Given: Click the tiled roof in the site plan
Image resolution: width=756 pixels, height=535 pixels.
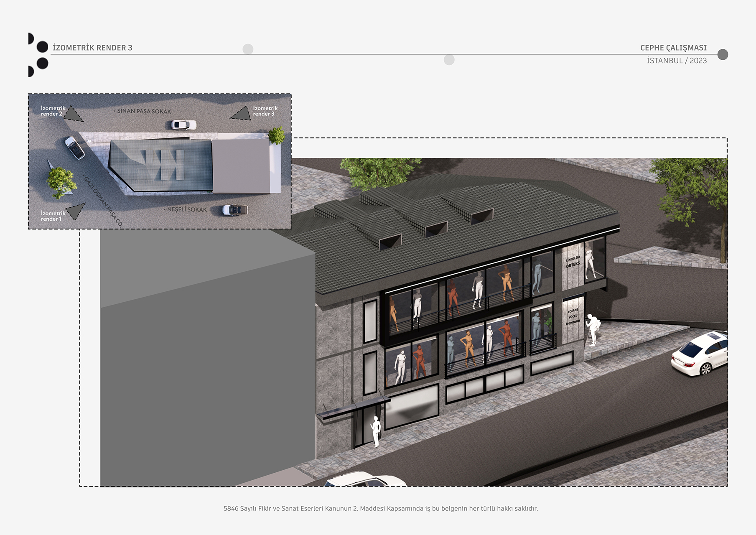Looking at the screenshot, I should (x=161, y=166).
